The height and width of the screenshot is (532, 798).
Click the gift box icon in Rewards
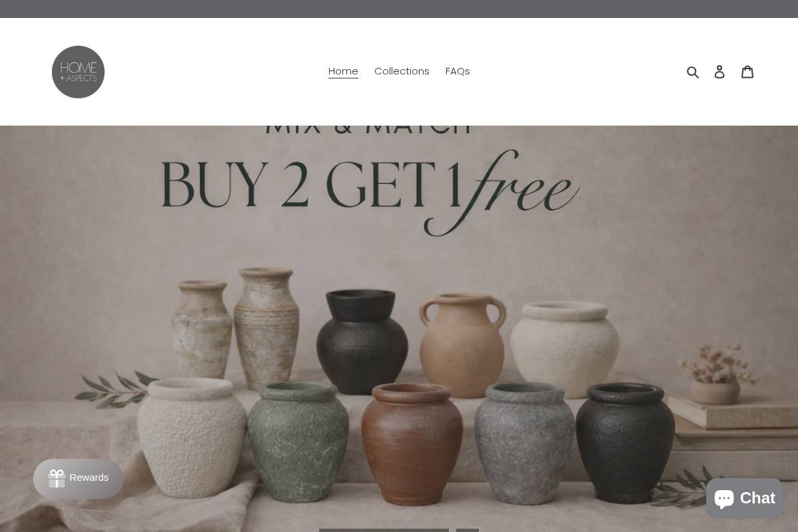(57, 478)
